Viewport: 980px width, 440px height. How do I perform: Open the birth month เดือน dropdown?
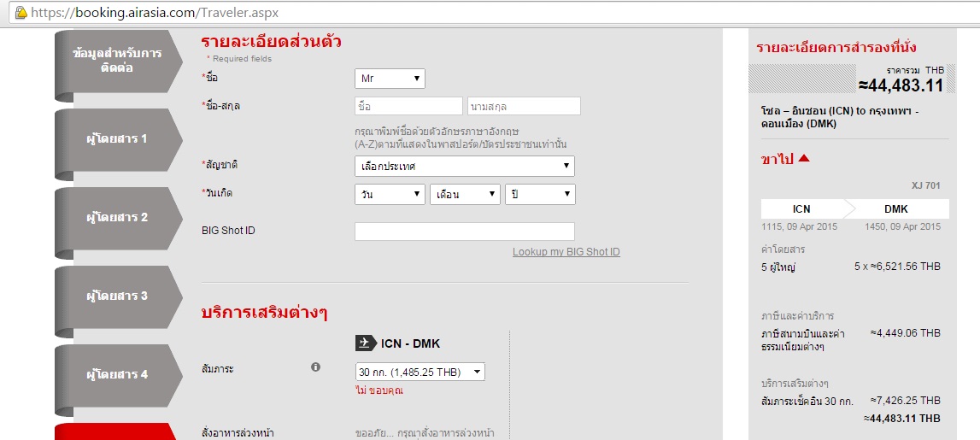465,195
